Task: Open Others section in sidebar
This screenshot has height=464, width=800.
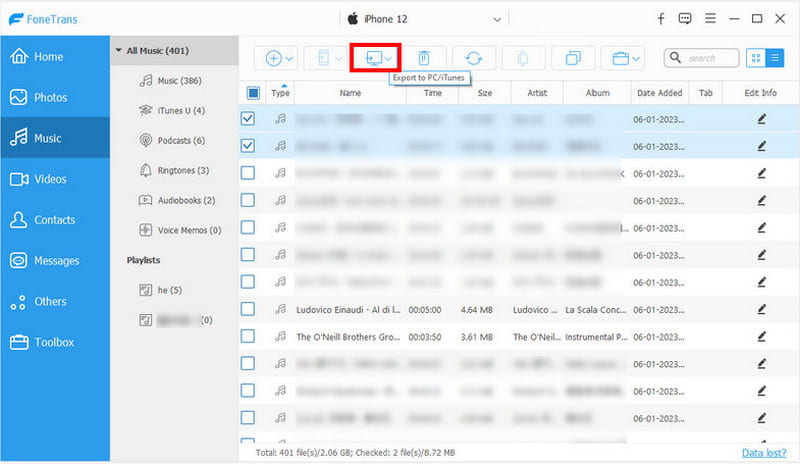Action: pyautogui.click(x=55, y=301)
